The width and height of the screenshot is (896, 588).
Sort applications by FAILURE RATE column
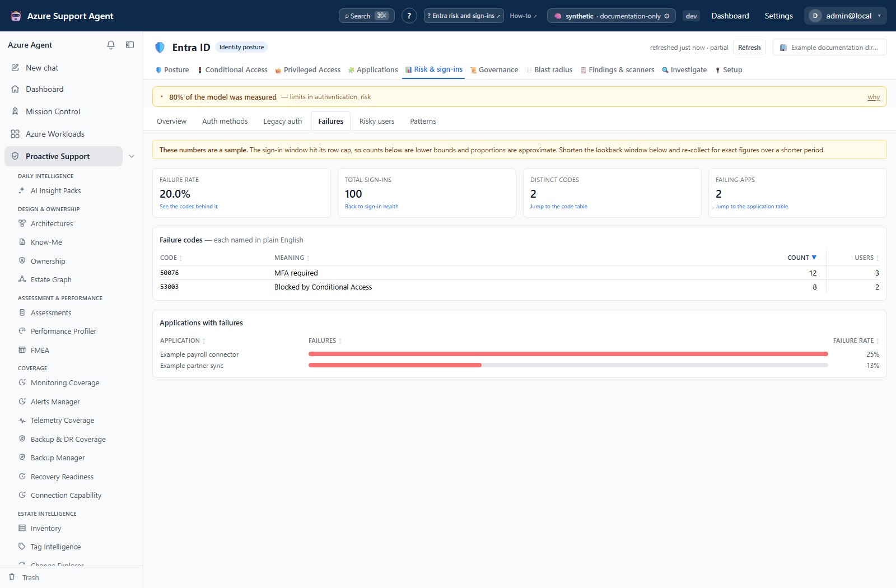tap(856, 340)
